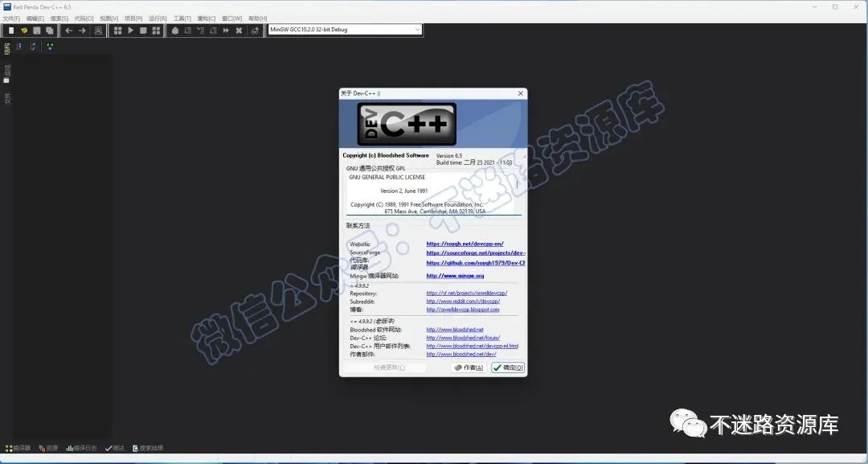Click the Stop X toolbar icon
Viewport: 868px width, 464px height.
[x=239, y=31]
